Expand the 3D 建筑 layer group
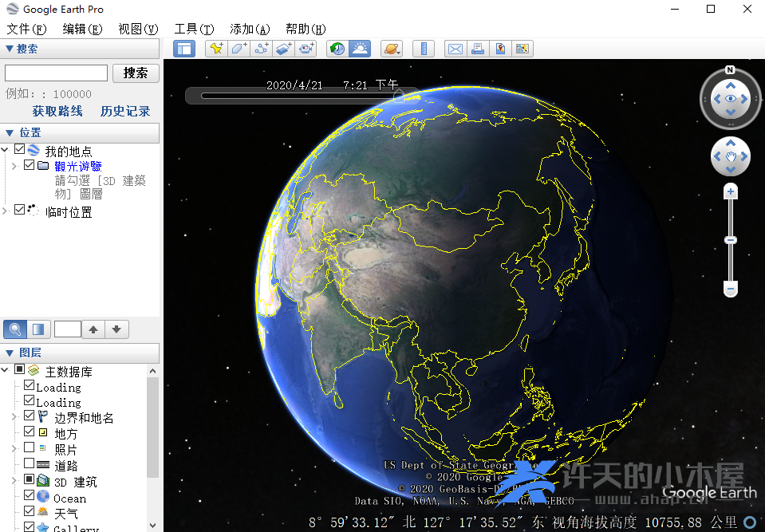 [x=14, y=481]
